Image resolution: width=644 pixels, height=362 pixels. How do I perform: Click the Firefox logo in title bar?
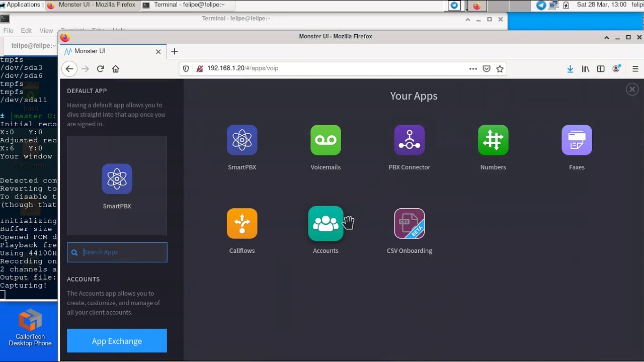(x=65, y=37)
